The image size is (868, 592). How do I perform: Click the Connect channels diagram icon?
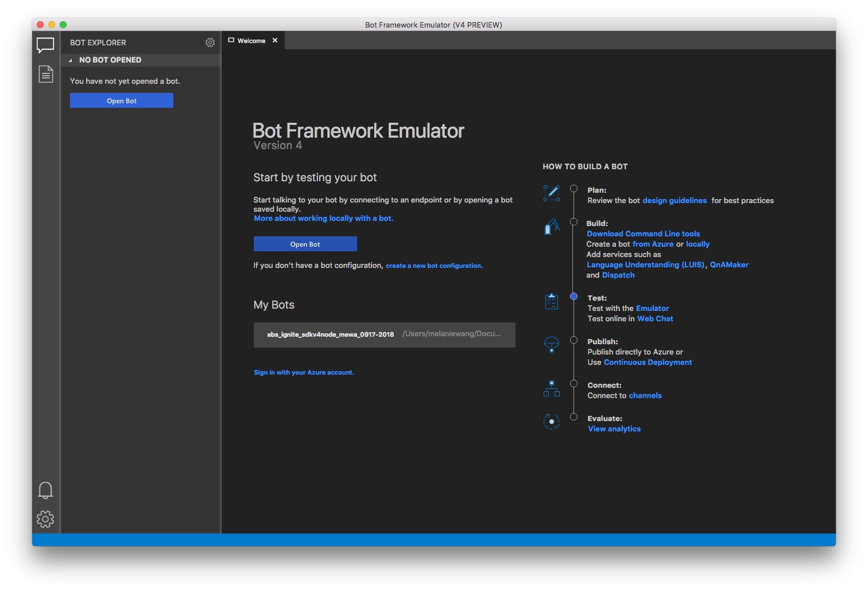click(x=551, y=389)
